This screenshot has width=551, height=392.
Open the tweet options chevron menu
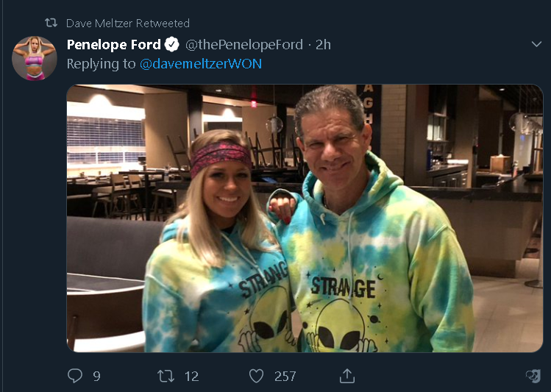tap(536, 44)
